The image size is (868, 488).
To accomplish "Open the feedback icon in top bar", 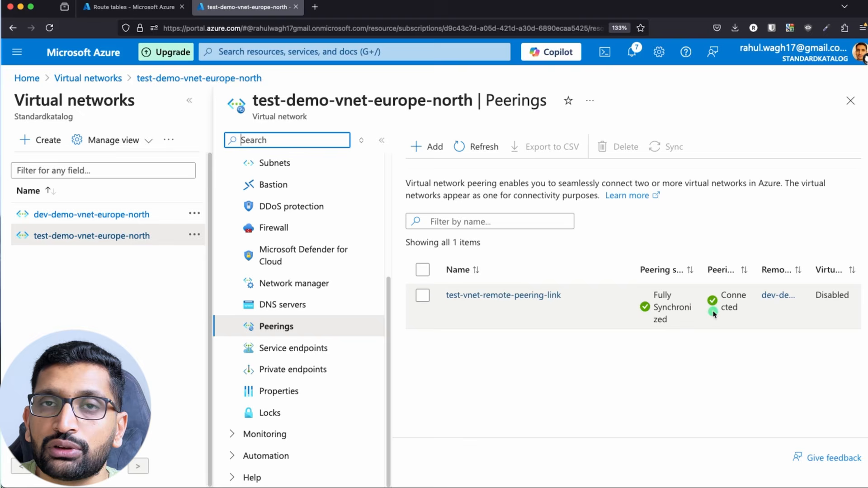I will pyautogui.click(x=712, y=52).
